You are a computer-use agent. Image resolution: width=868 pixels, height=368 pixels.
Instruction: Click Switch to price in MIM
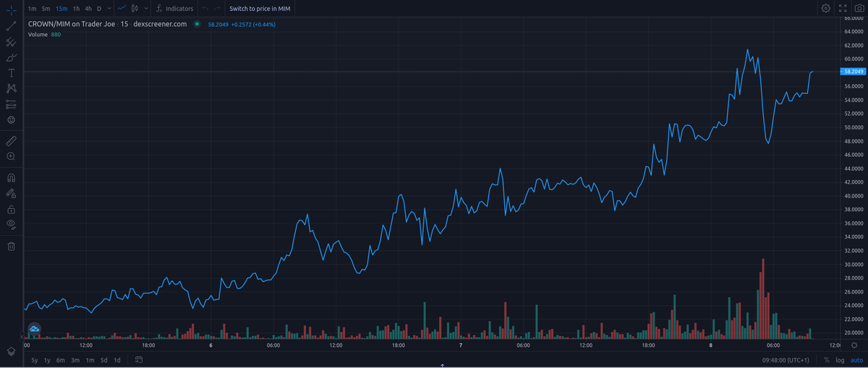pos(260,9)
